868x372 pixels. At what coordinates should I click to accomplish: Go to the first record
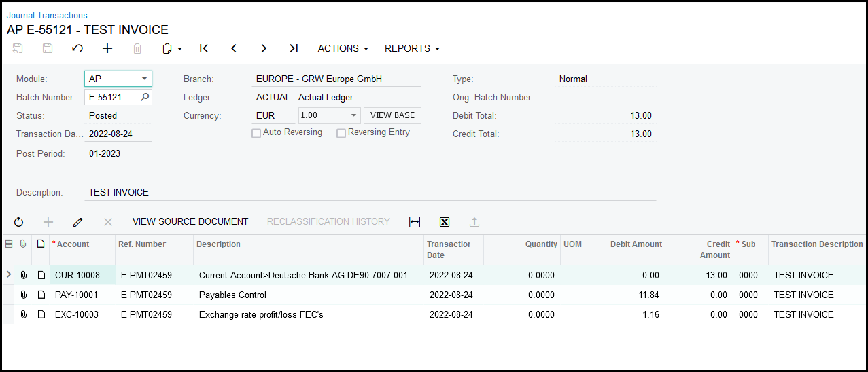pyautogui.click(x=204, y=48)
